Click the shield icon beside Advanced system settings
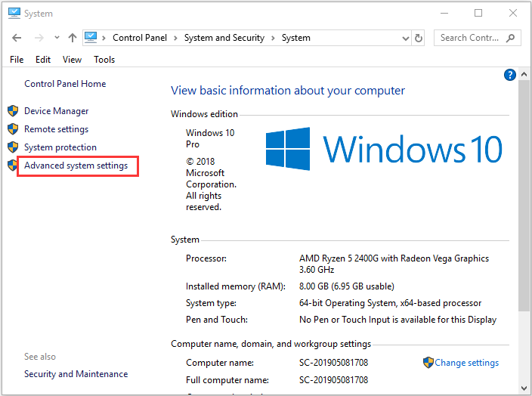 coord(12,166)
